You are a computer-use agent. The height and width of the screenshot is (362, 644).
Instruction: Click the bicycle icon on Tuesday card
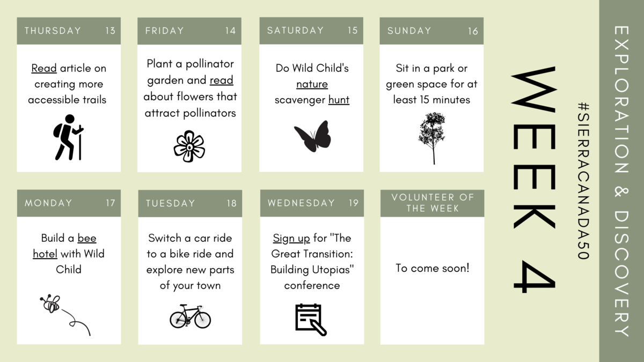(190, 316)
